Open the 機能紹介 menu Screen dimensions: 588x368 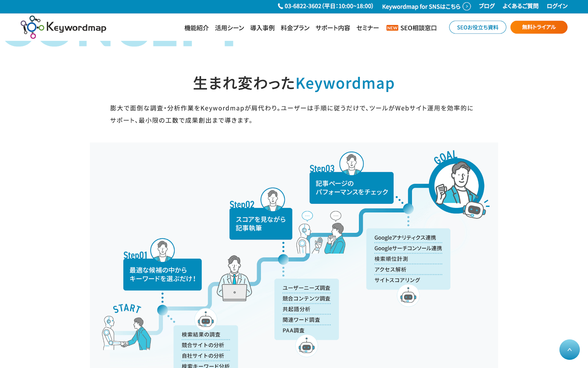click(x=197, y=28)
